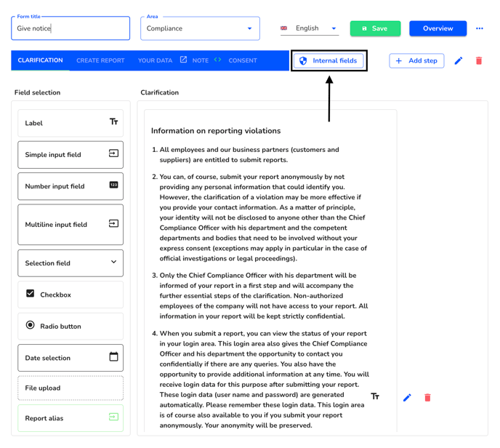Delete the clarification label with the red trash icon
The image size is (500, 448).
427,398
